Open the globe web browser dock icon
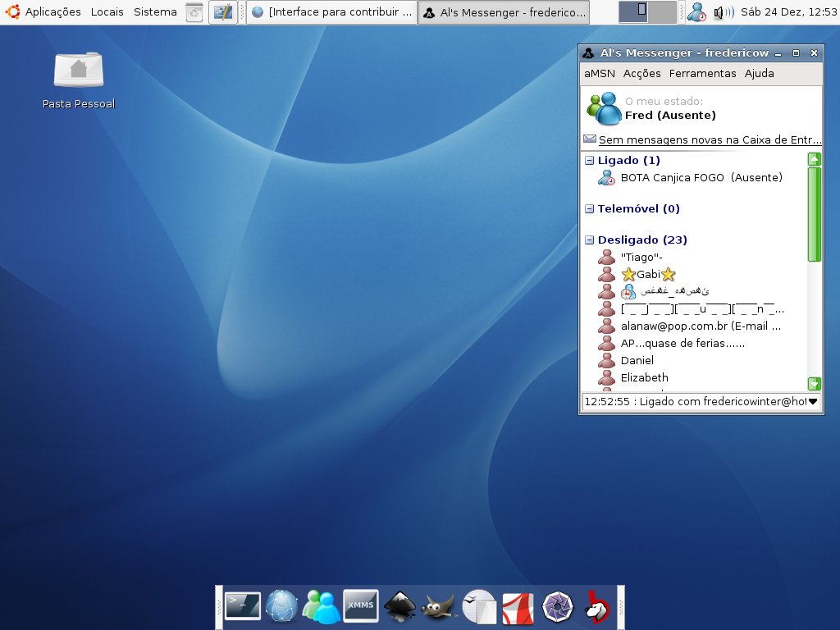The width and height of the screenshot is (840, 630). pyautogui.click(x=282, y=606)
